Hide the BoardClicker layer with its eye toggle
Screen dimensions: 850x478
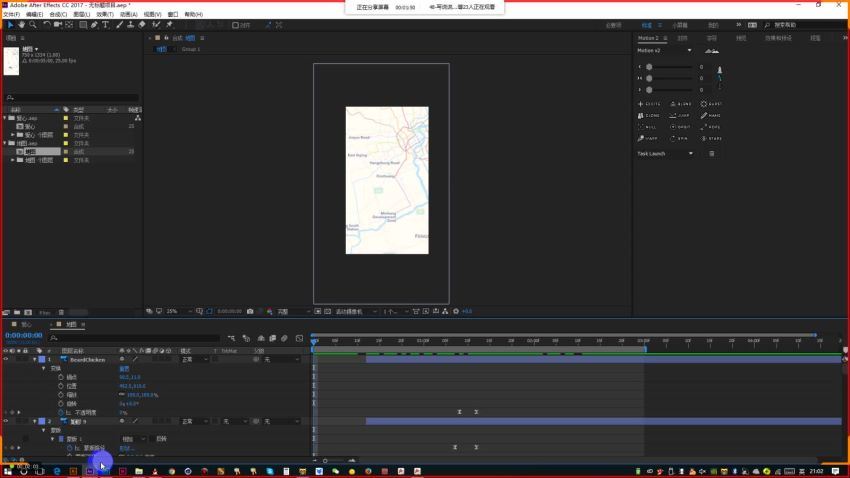(x=5, y=359)
